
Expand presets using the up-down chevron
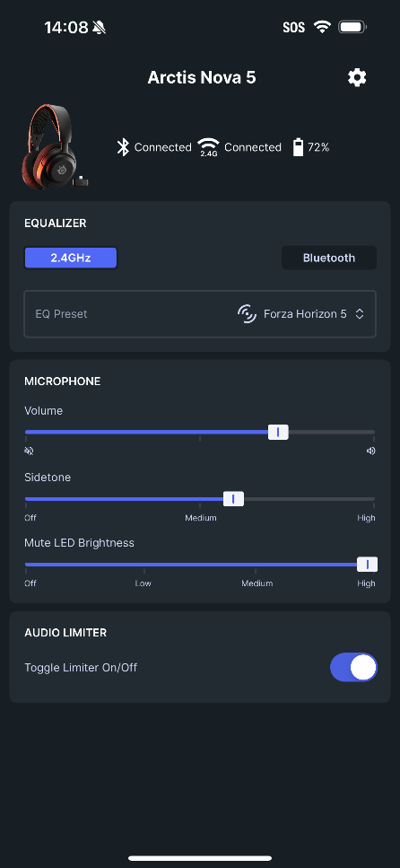coord(360,314)
